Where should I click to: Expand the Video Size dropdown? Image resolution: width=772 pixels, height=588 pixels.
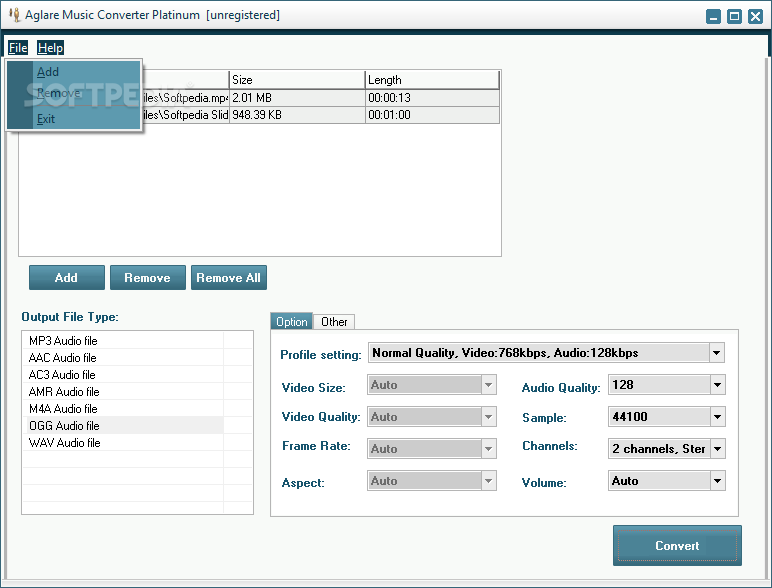point(488,385)
